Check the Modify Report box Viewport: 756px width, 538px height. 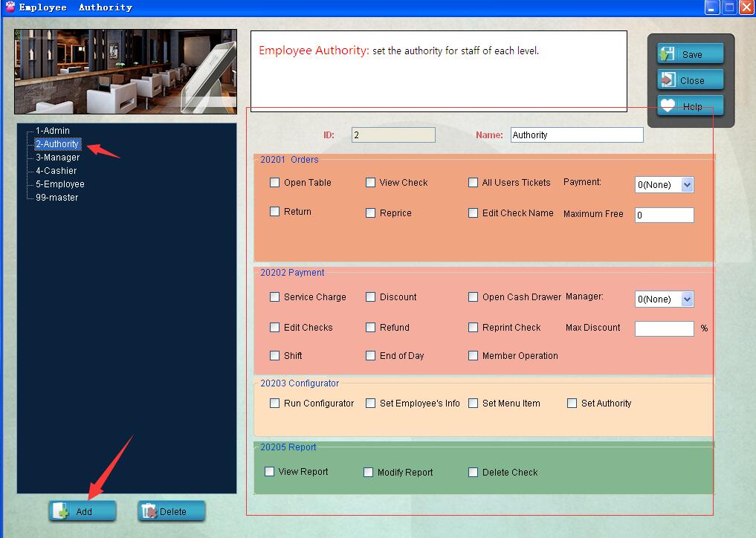point(368,472)
